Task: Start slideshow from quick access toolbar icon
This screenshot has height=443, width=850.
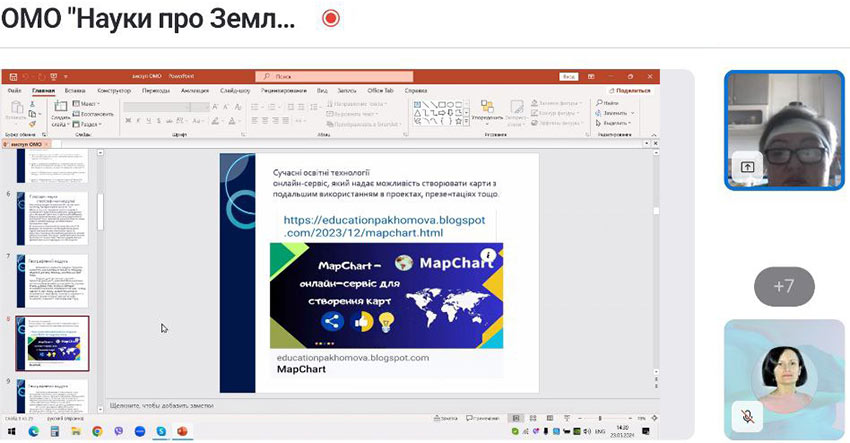Action: coord(54,76)
